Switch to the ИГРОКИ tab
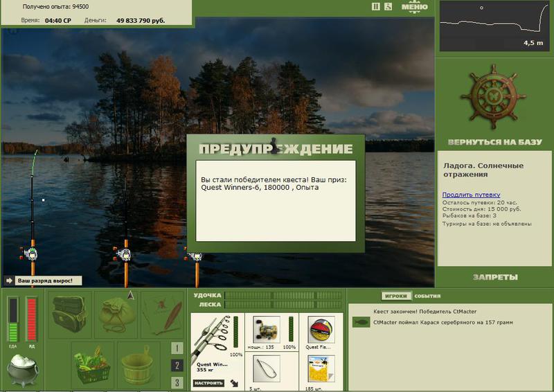The width and height of the screenshot is (554, 392). coord(396,296)
